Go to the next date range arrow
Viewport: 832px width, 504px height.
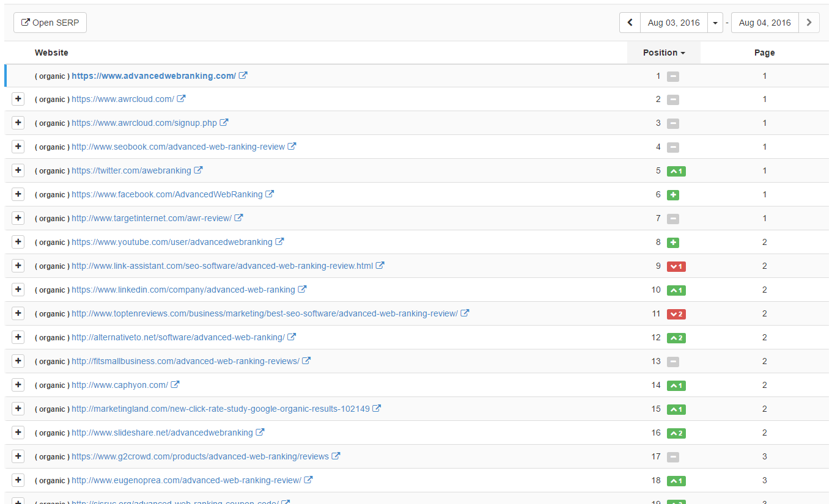tap(809, 23)
